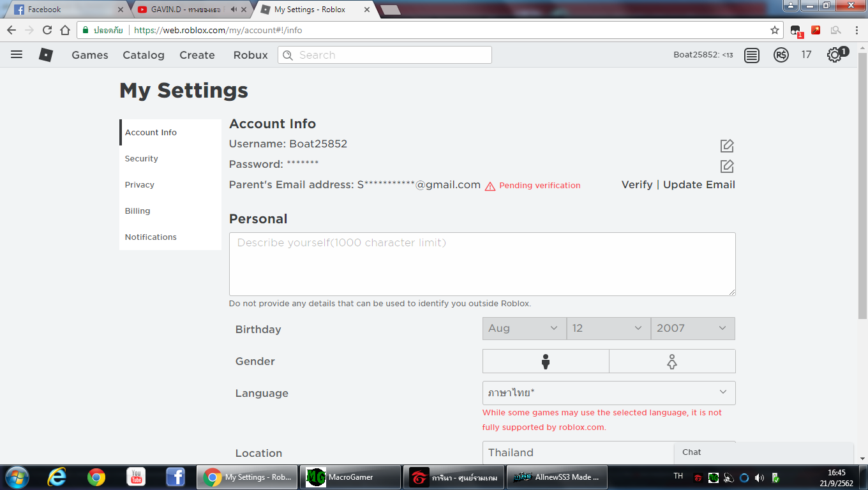Click the Update Email link
This screenshot has width=868, height=490.
point(699,185)
